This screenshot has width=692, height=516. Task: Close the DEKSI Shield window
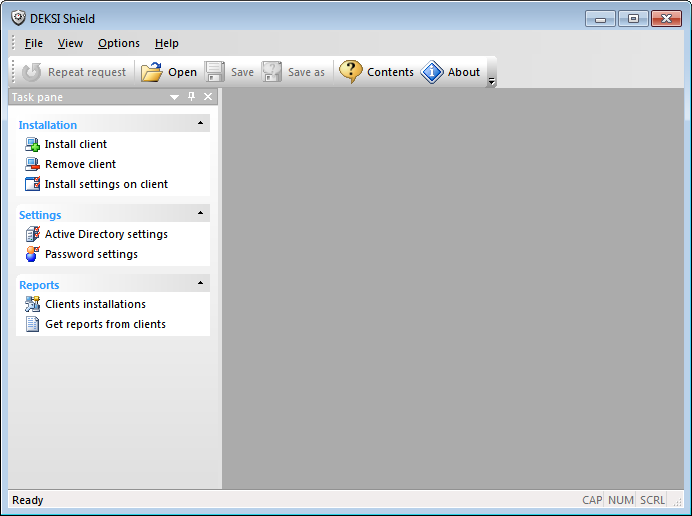click(x=666, y=19)
